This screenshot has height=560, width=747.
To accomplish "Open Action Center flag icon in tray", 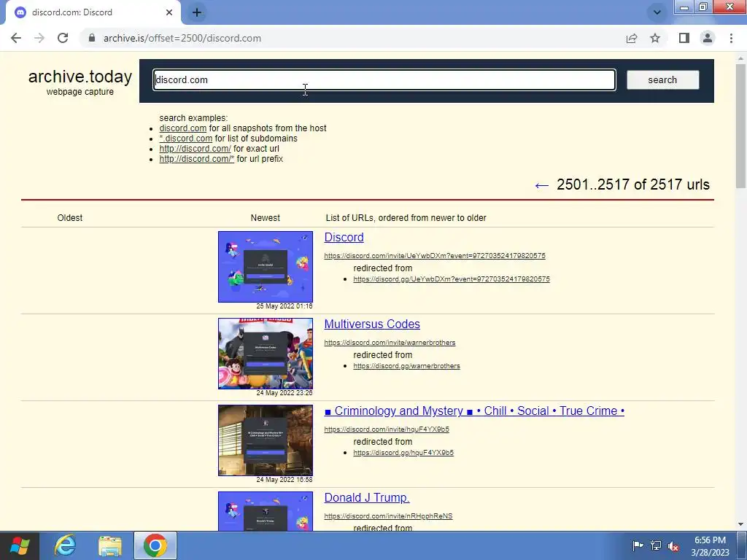I will 638,545.
